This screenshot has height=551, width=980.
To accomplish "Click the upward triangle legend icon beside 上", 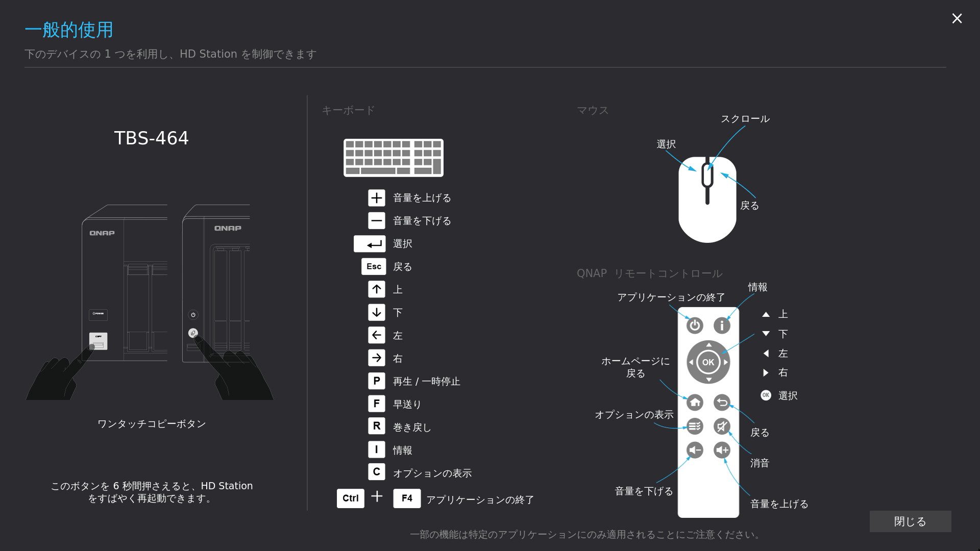I will (766, 315).
